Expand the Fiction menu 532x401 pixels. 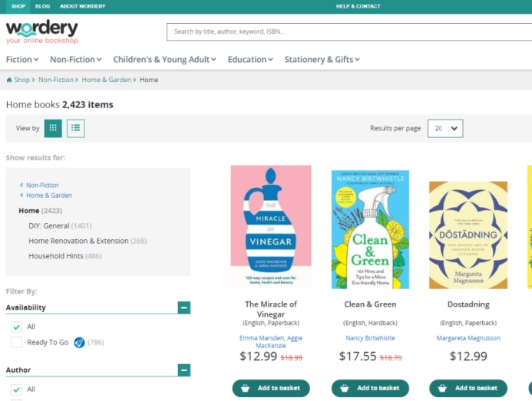(22, 59)
